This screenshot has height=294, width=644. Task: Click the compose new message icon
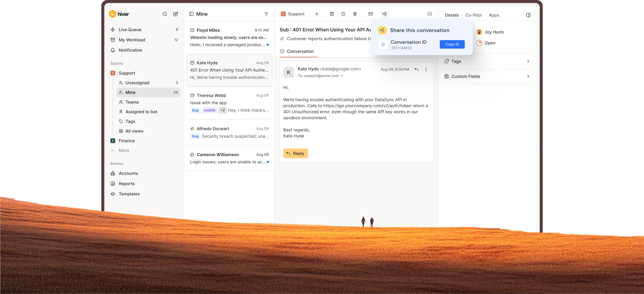(176, 14)
